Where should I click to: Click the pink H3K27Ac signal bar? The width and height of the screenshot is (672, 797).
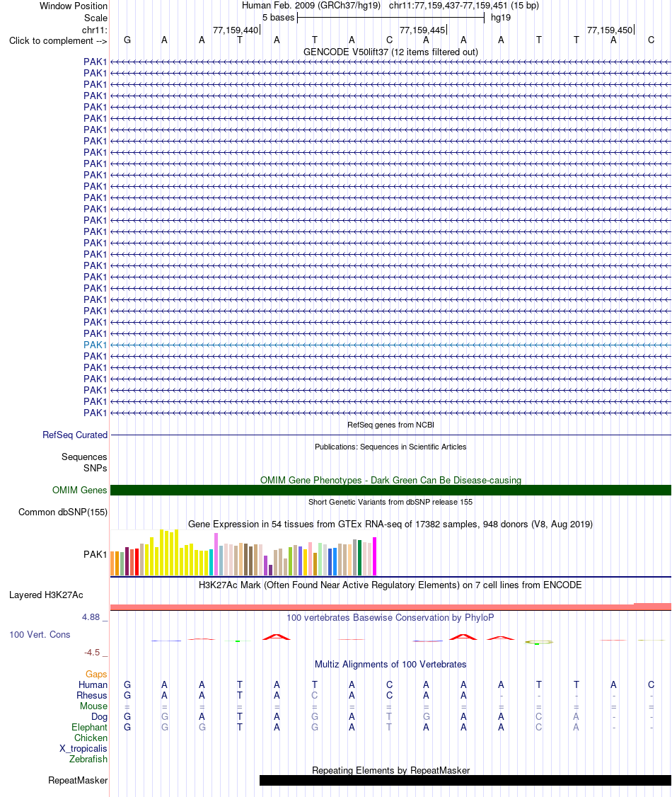pyautogui.click(x=390, y=607)
